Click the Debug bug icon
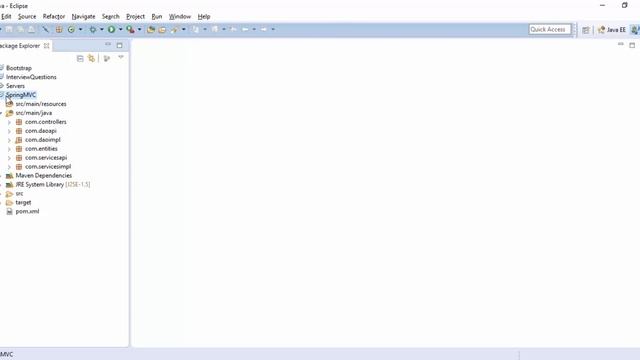 pyautogui.click(x=93, y=29)
